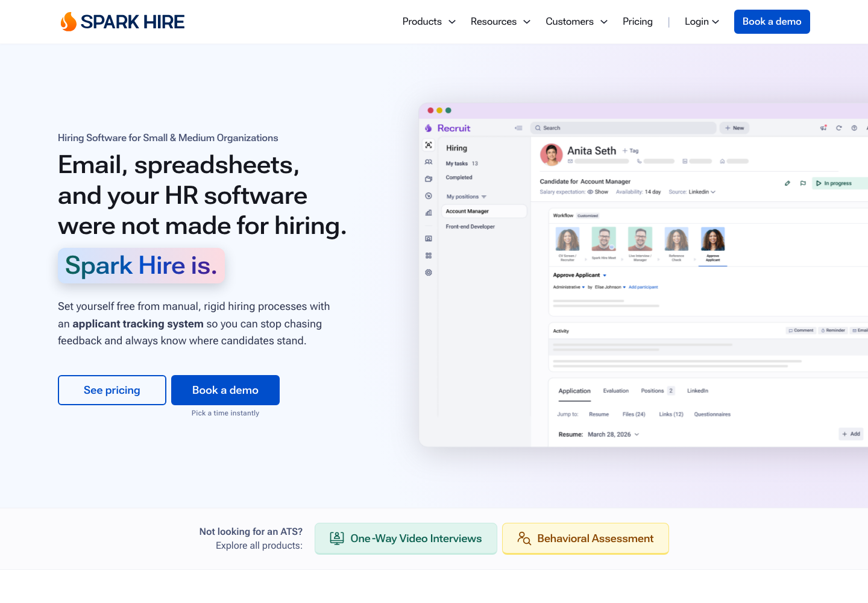This screenshot has height=603, width=868.
Task: Click the email envelope icon under Anita Seth
Action: coord(570,161)
